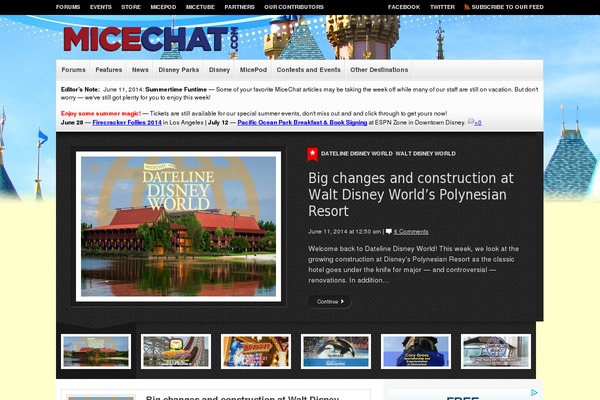Expand the Features navigation menu
Screen dimensions: 600x400
click(109, 70)
